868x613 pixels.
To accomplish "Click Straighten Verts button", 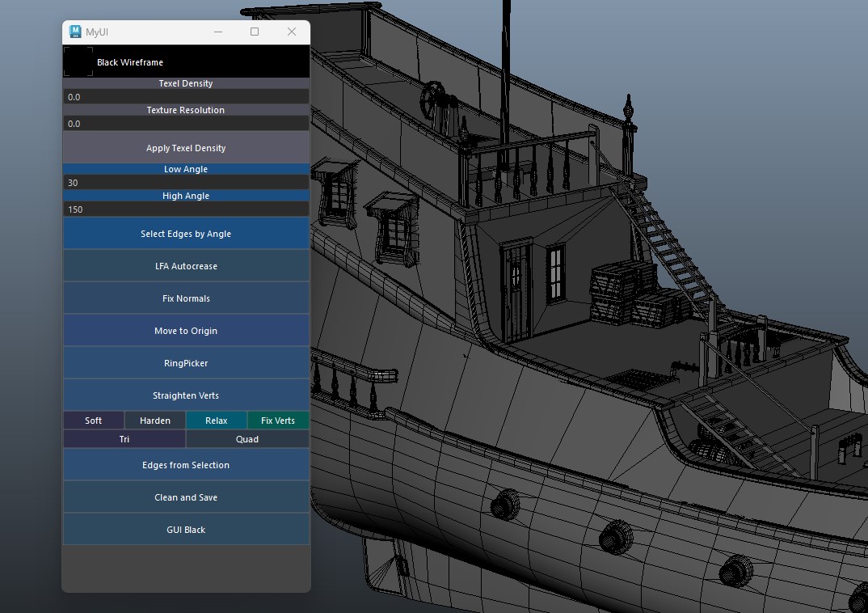I will [186, 395].
